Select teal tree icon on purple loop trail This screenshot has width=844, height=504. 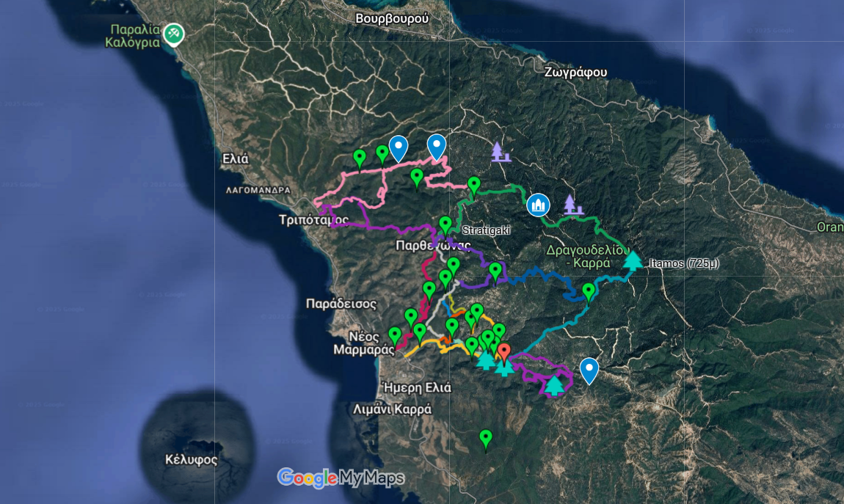[554, 384]
